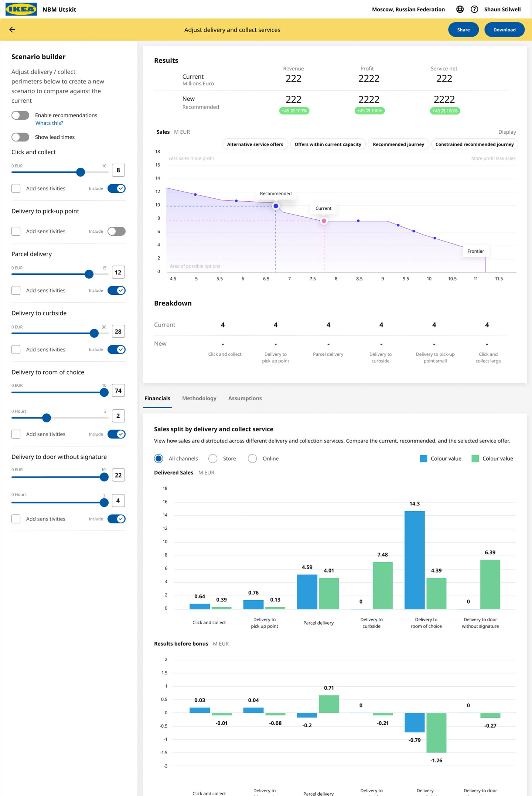Click the Recommended point on the sales chart
532x796 pixels.
tap(276, 206)
